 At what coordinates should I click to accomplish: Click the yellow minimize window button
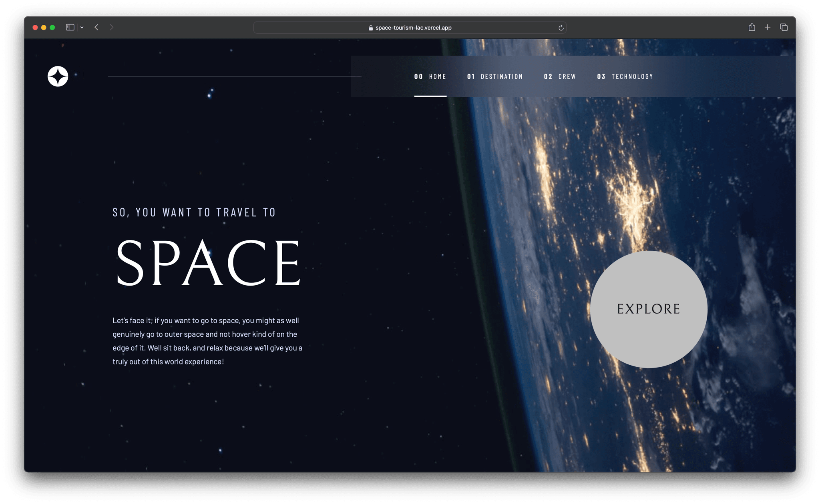pos(44,27)
